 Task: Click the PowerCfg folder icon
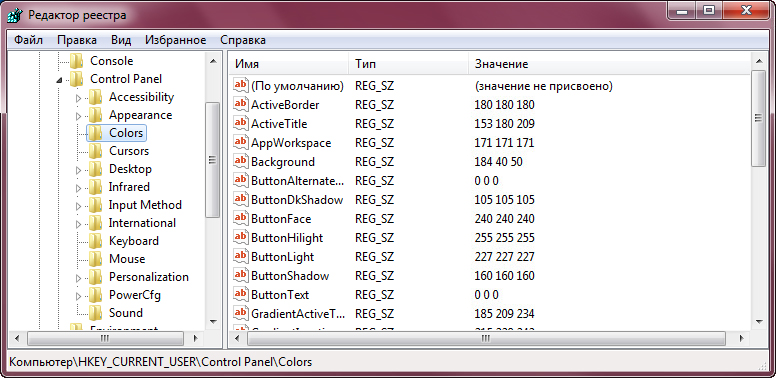pos(95,295)
